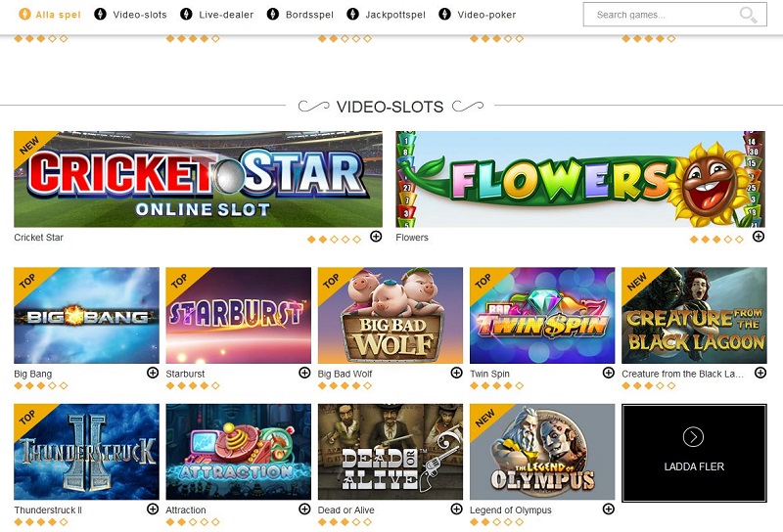Image resolution: width=783 pixels, height=532 pixels.
Task: Click the plus icon beside Flowers
Action: coord(759,237)
